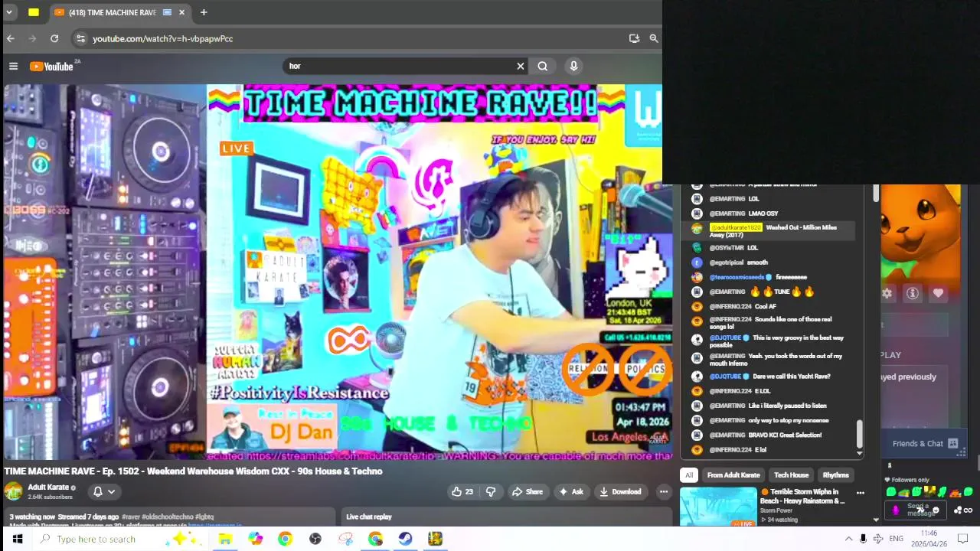The width and height of the screenshot is (980, 551).
Task: Open the pinned yellow browser tab
Action: [x=34, y=12]
